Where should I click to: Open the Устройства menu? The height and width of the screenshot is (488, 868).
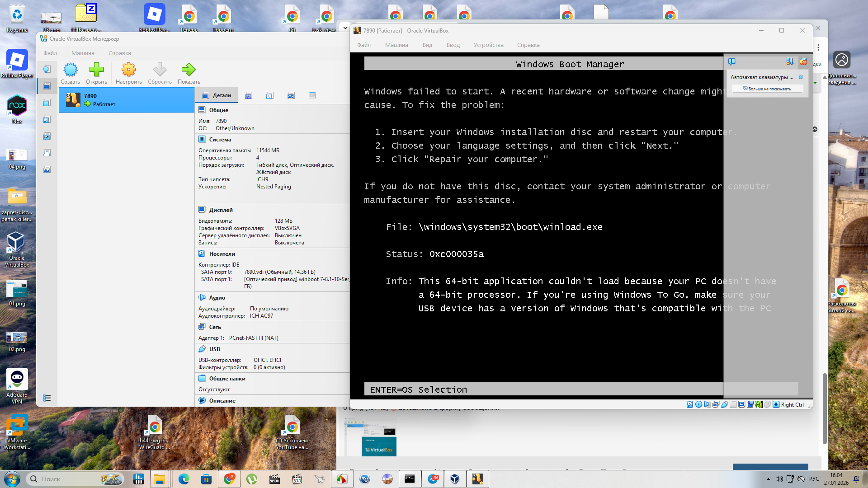(x=488, y=45)
